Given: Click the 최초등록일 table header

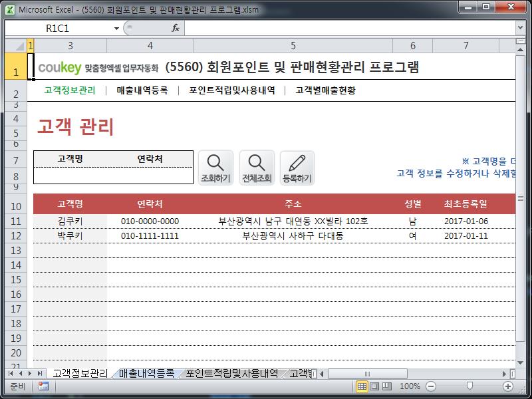Looking at the screenshot, I should tap(466, 204).
